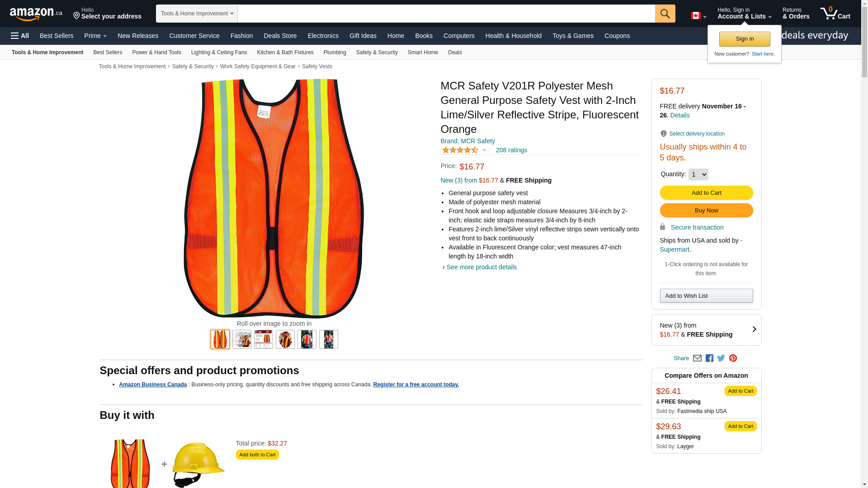Open the Quantity dropdown
The width and height of the screenshot is (868, 488).
coord(698,174)
